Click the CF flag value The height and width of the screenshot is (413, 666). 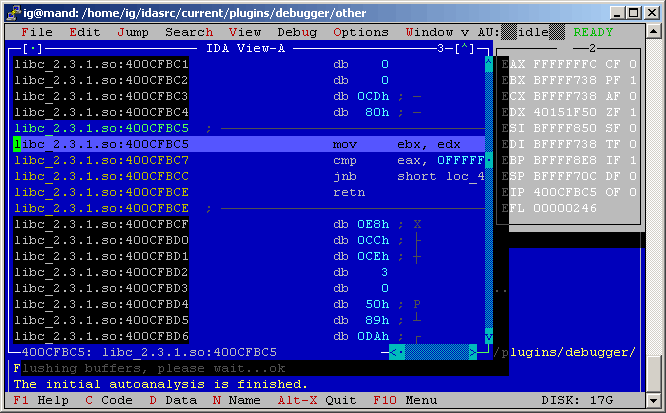(x=633, y=64)
